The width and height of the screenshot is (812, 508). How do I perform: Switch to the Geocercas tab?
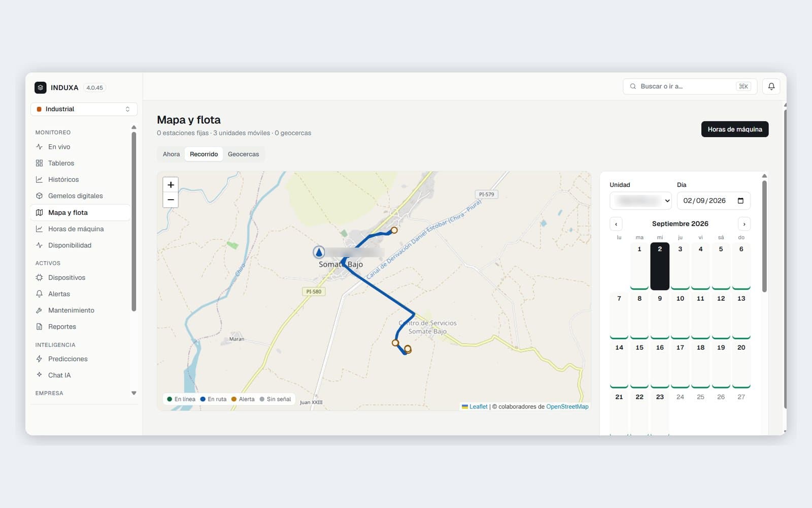(243, 154)
